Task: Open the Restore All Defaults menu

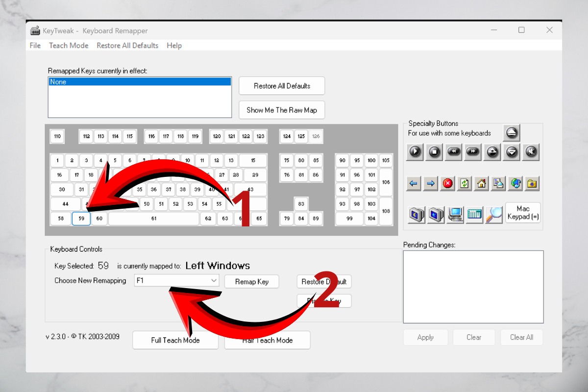Action: coord(127,46)
